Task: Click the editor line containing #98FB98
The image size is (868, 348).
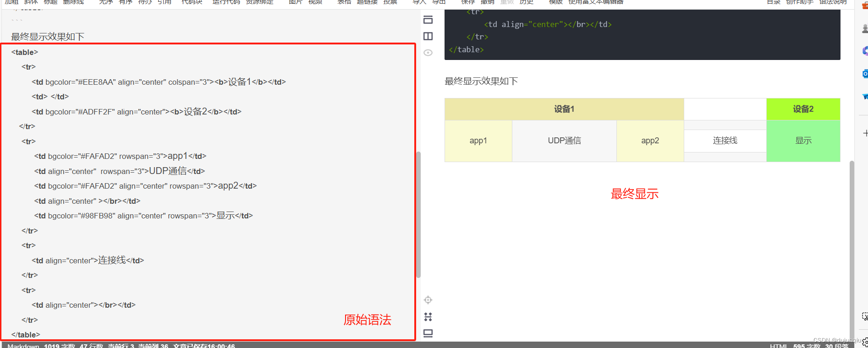Action: [x=143, y=216]
